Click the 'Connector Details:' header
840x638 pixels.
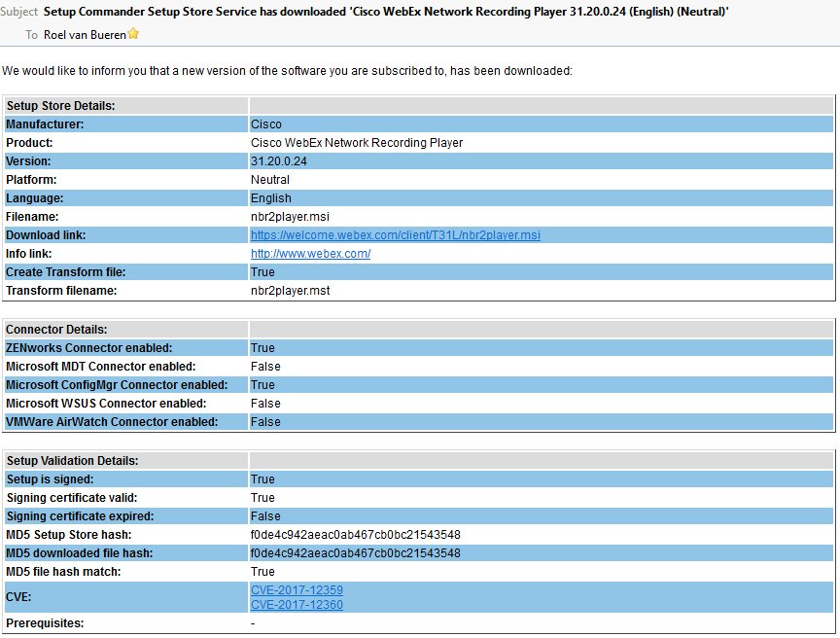[x=56, y=330]
